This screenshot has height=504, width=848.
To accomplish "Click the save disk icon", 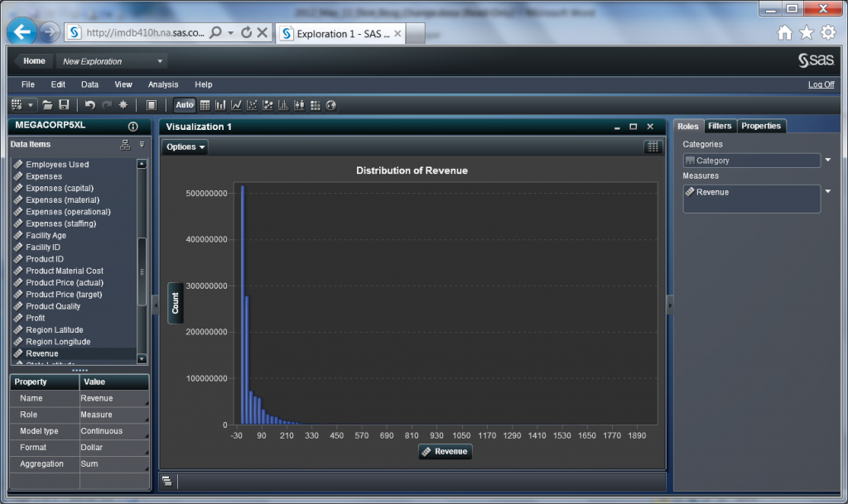I will (x=64, y=105).
